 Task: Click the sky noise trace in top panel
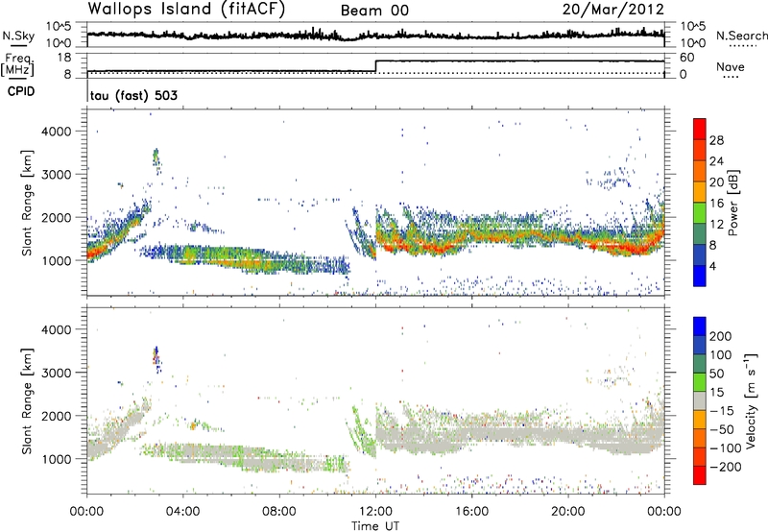pyautogui.click(x=375, y=35)
